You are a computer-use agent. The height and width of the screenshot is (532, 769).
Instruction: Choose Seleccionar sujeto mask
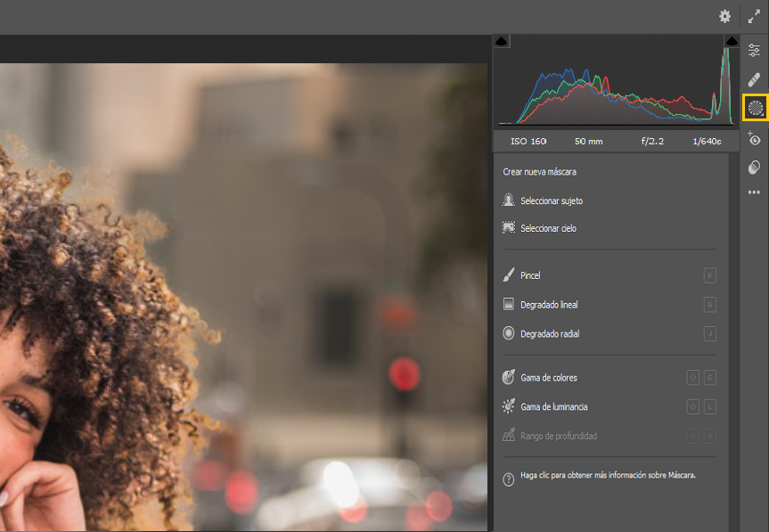point(609,201)
